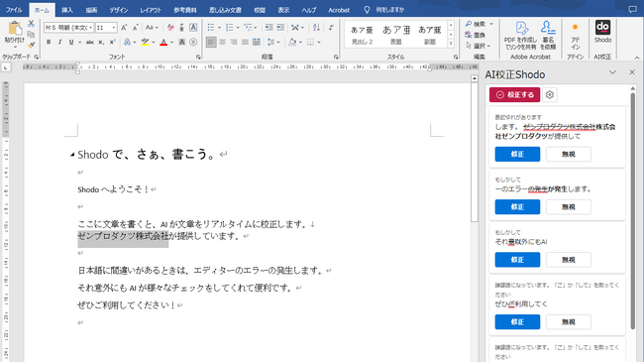
Task: Switch to the デザイン tab
Action: tap(119, 10)
